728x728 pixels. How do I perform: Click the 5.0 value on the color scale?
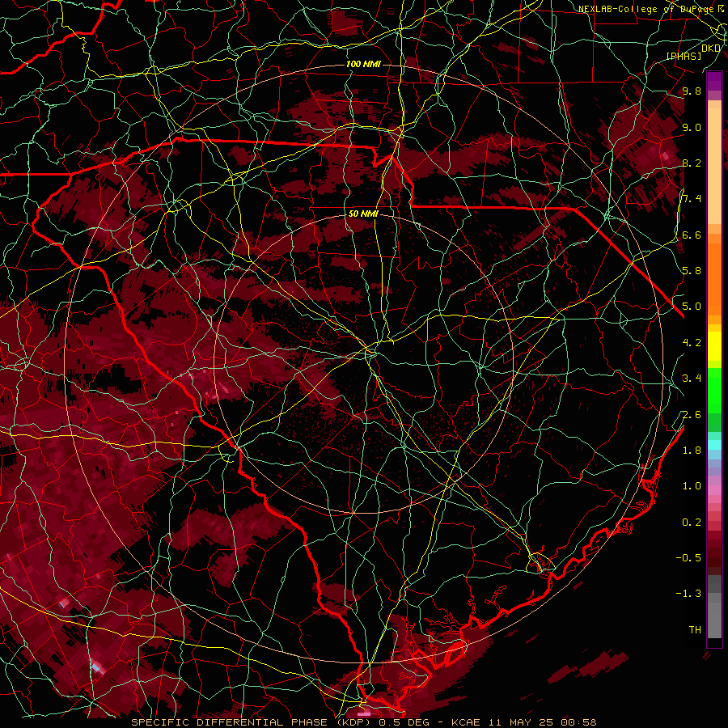point(692,307)
